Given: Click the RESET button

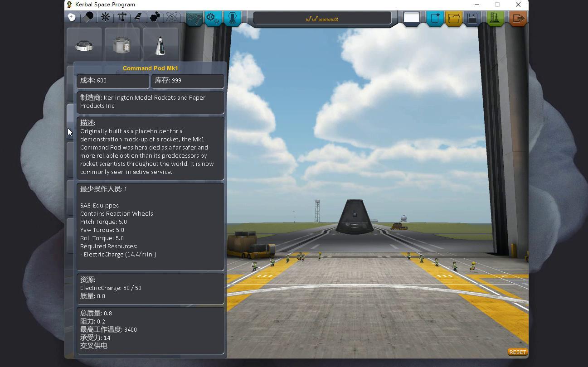Looking at the screenshot, I should point(517,352).
